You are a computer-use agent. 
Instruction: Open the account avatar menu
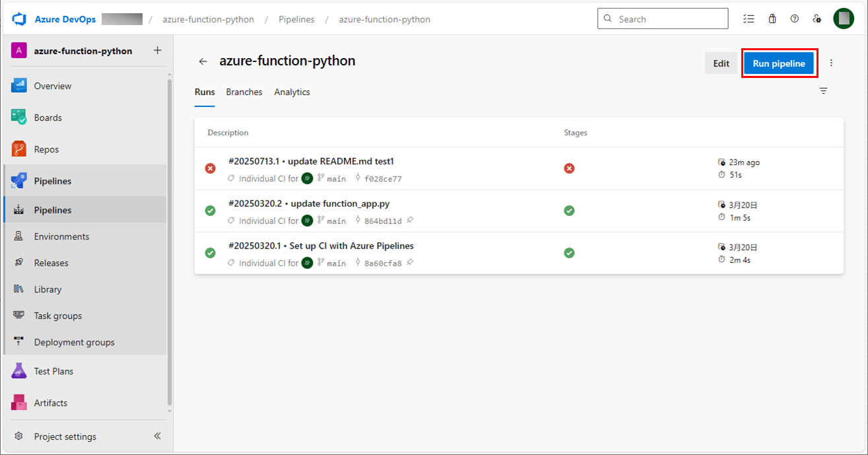point(844,18)
